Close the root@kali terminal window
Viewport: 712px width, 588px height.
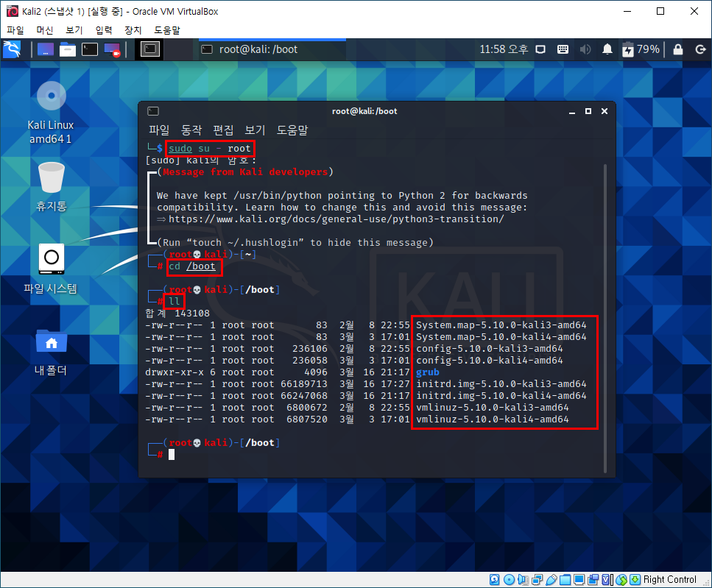(605, 111)
